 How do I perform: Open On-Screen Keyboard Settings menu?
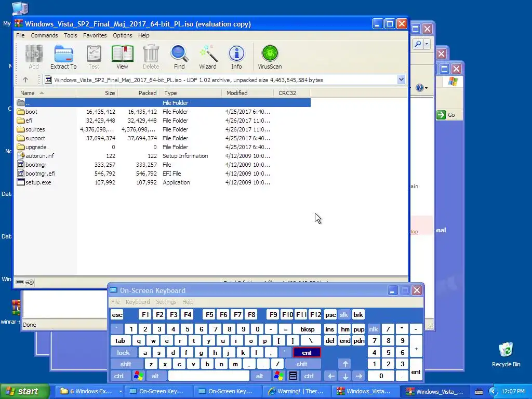coord(166,302)
